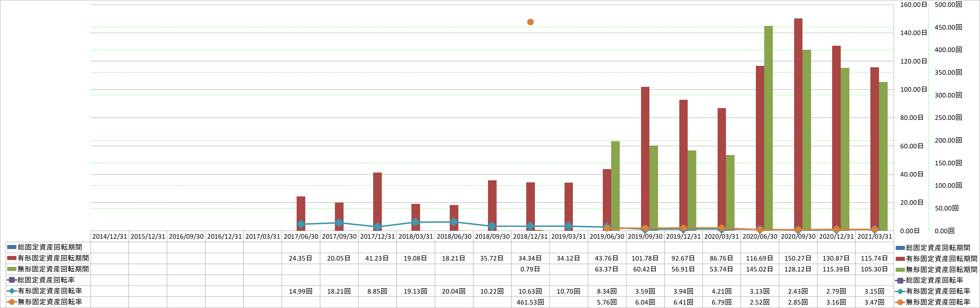Screen dimensions: 980x308
Task: Select the cell showing 105.30日
Action: click(875, 269)
